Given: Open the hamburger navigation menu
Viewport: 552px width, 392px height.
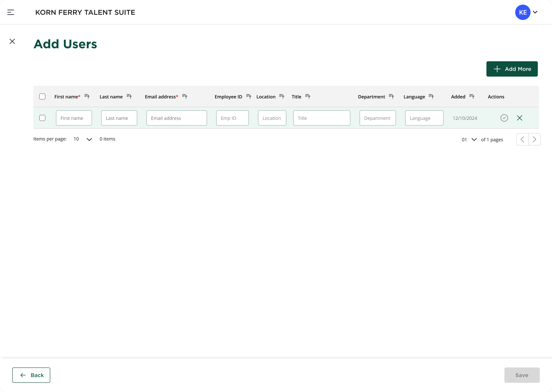Looking at the screenshot, I should [11, 12].
